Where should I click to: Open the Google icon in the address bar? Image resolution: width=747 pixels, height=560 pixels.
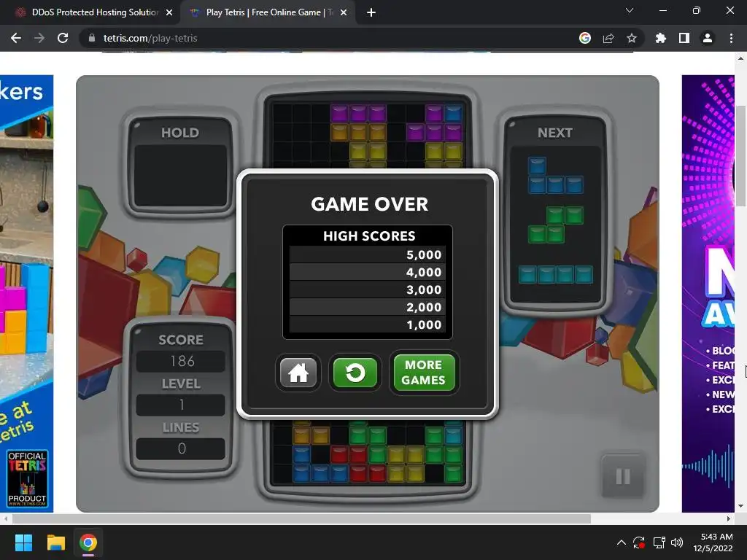tap(585, 38)
